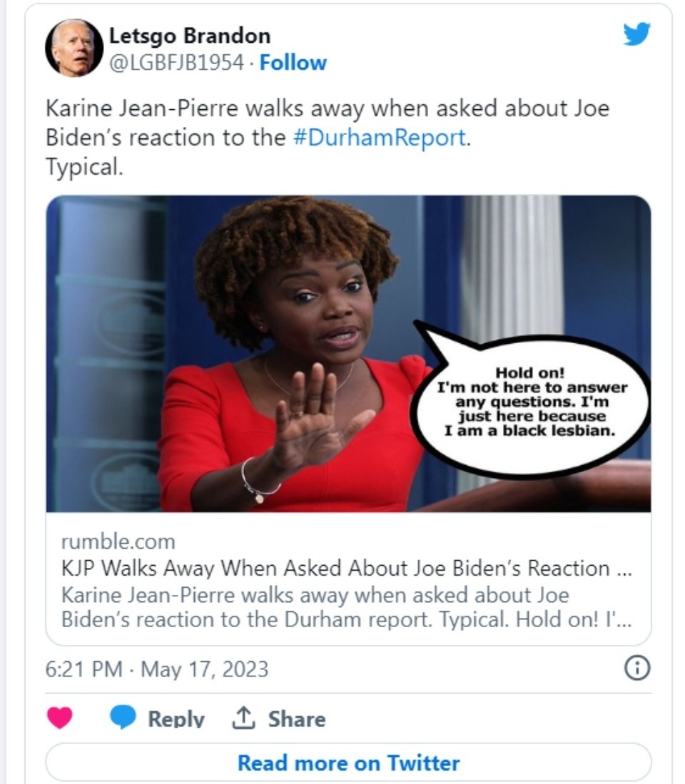
Task: Click the speech bubble in the image
Action: (530, 402)
